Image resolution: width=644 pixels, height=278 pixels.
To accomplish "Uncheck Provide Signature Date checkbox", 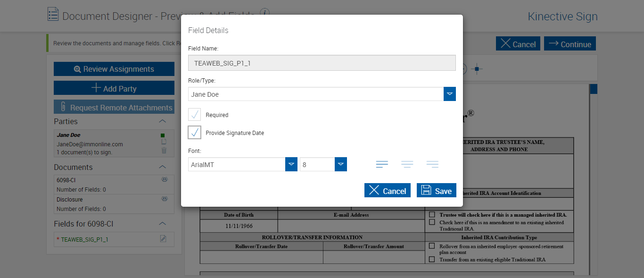I will 195,133.
